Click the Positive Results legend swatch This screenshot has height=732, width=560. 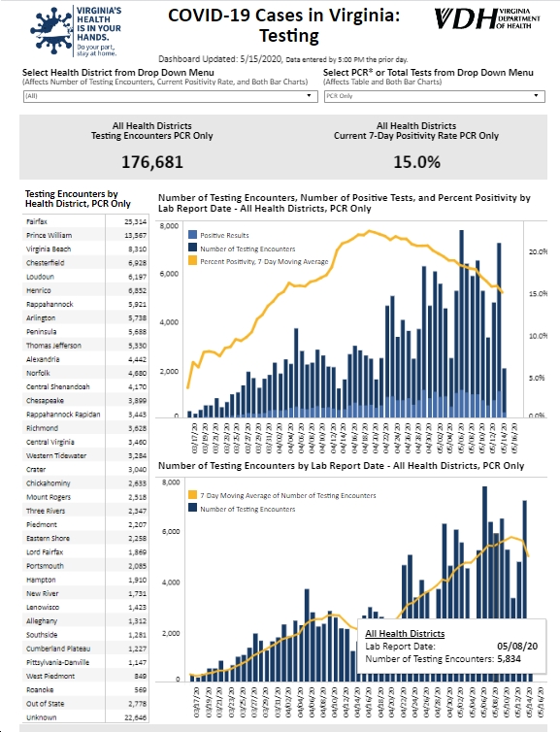click(192, 235)
